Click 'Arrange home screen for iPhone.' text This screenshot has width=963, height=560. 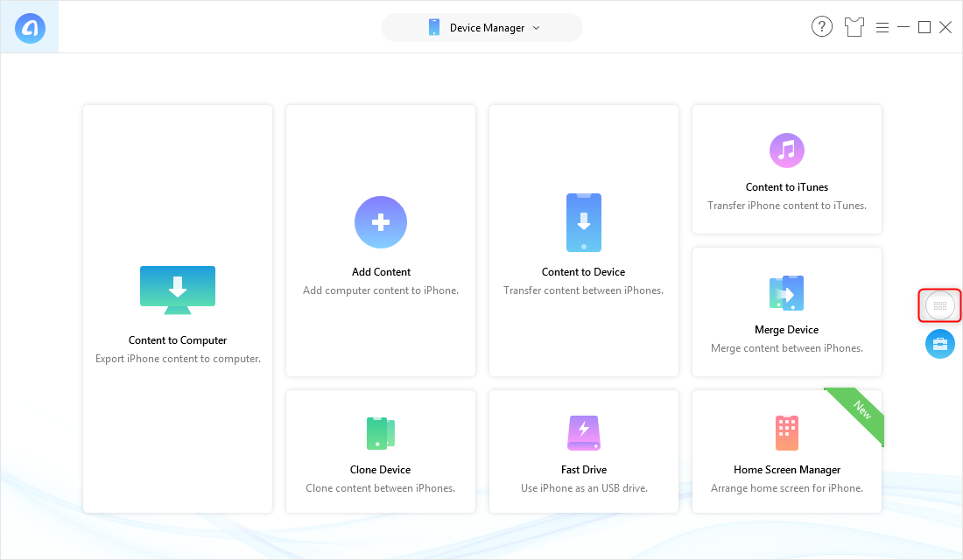tap(787, 488)
